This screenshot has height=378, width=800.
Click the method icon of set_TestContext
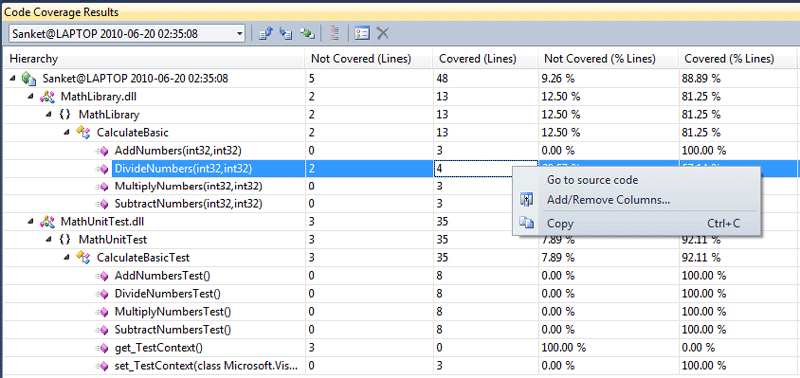coord(102,366)
